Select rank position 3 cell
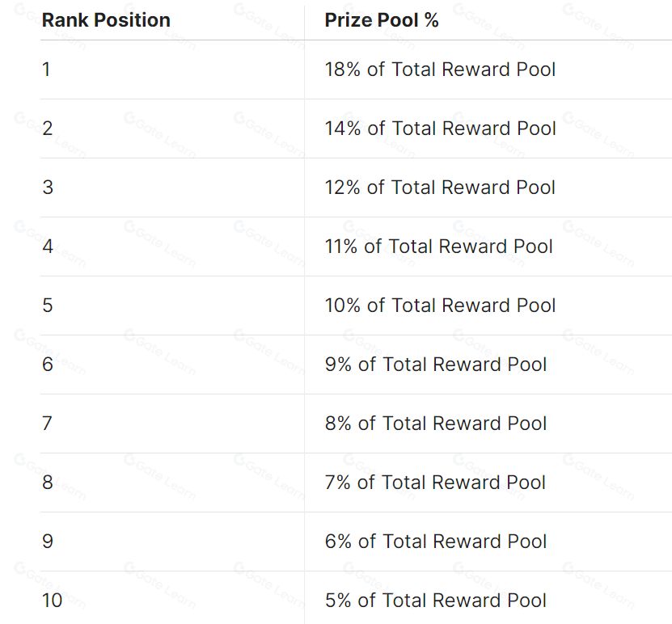Screen dimensions: 672x624 [x=172, y=188]
